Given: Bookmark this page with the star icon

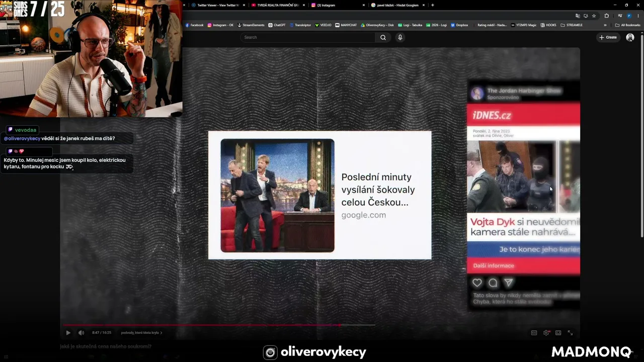Looking at the screenshot, I should pos(594,16).
